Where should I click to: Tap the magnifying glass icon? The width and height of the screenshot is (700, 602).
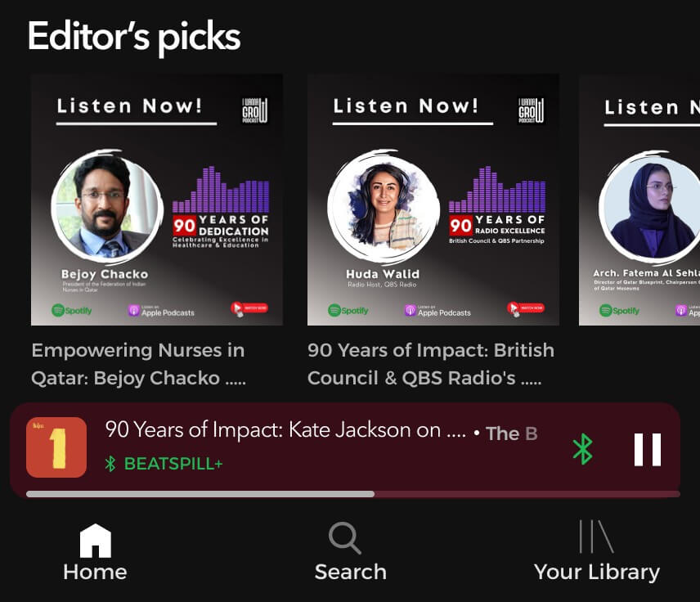344,538
